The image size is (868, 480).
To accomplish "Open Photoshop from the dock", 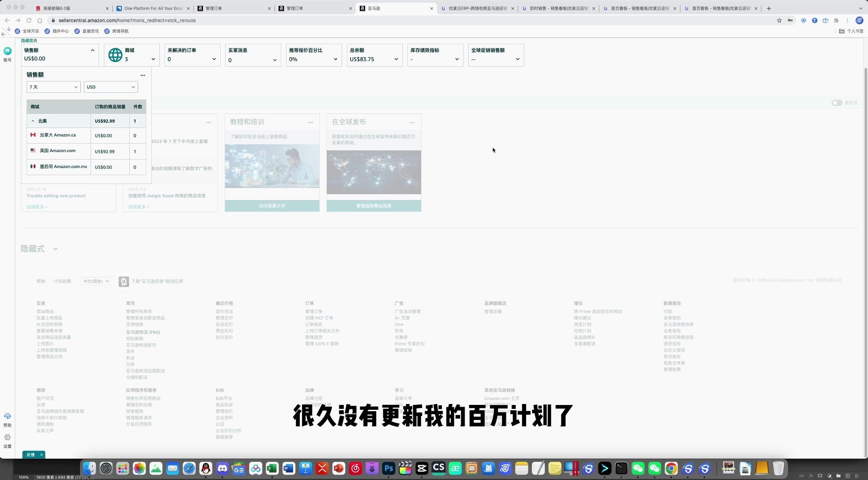I will pos(389,468).
